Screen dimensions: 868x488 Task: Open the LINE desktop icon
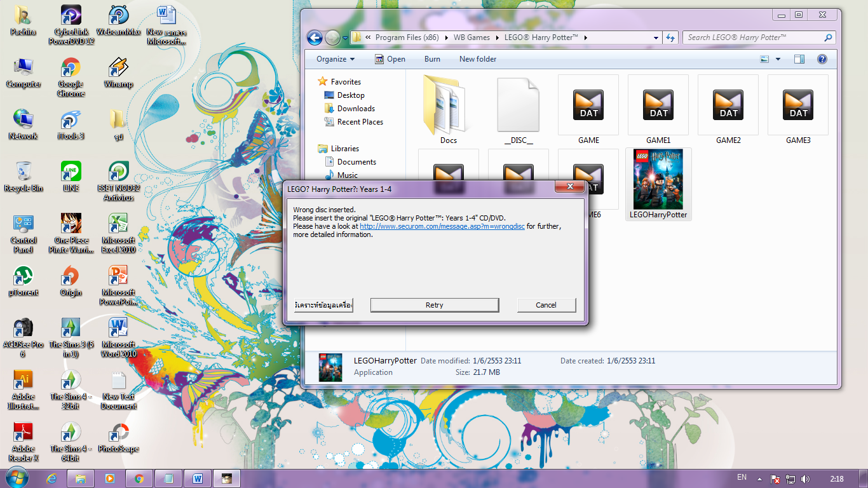[71, 176]
